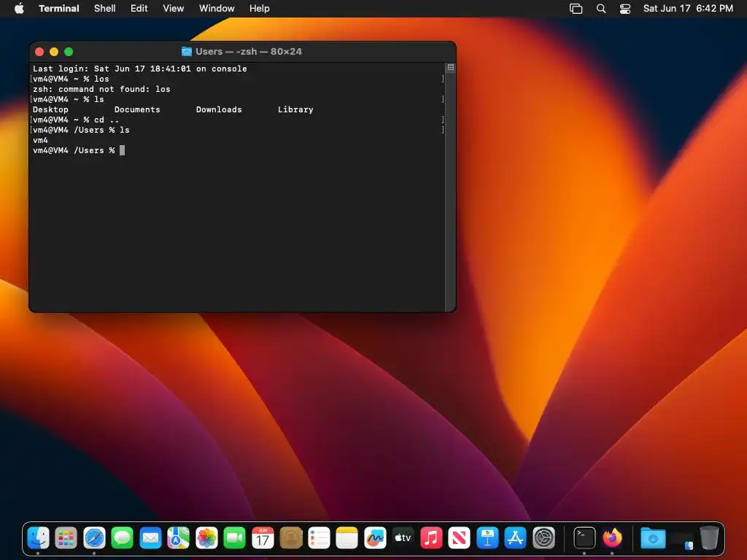Close the Terminal window with red button
The image size is (747, 560).
click(39, 52)
